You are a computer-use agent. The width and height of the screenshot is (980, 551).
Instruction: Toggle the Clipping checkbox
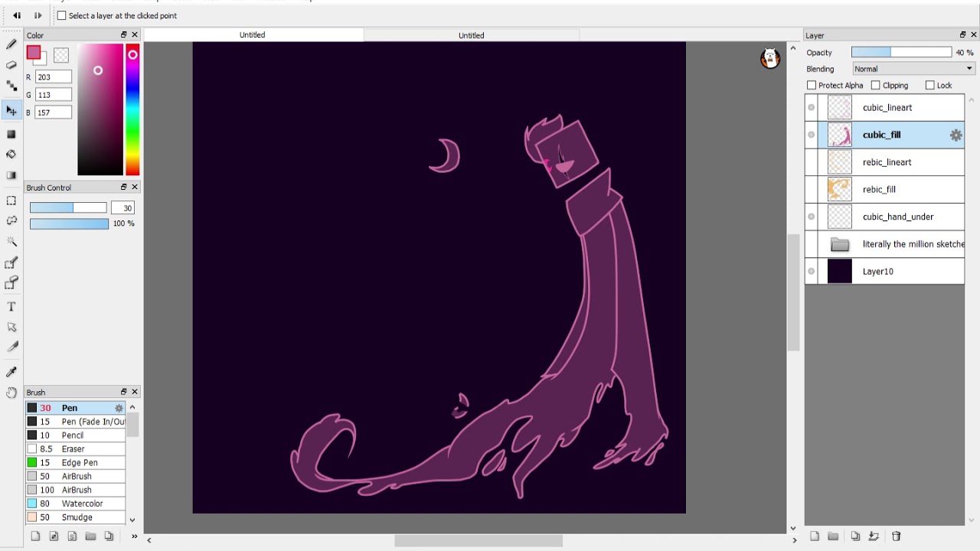click(876, 85)
